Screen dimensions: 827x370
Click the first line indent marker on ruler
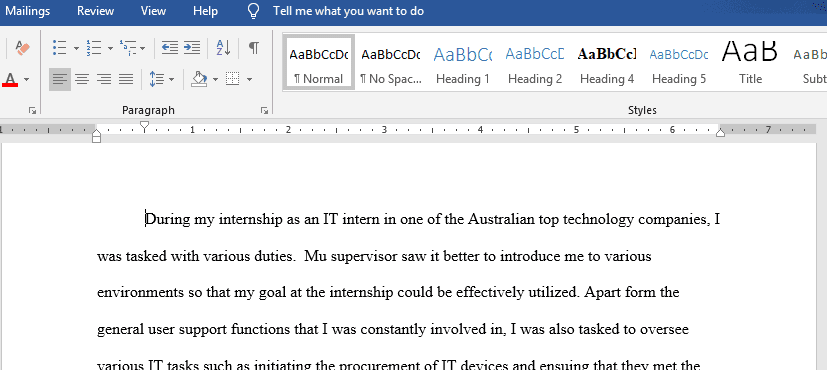[144, 126]
